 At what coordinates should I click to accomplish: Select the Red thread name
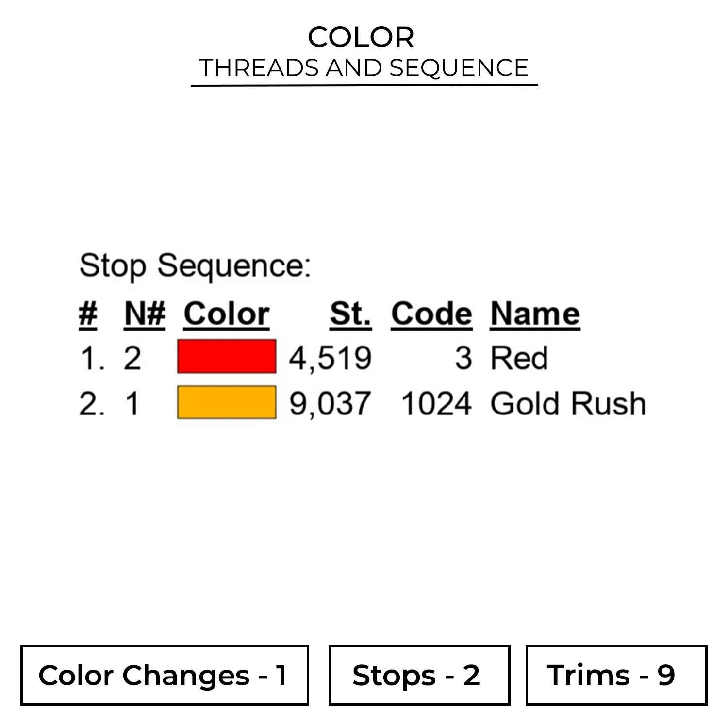click(x=519, y=358)
